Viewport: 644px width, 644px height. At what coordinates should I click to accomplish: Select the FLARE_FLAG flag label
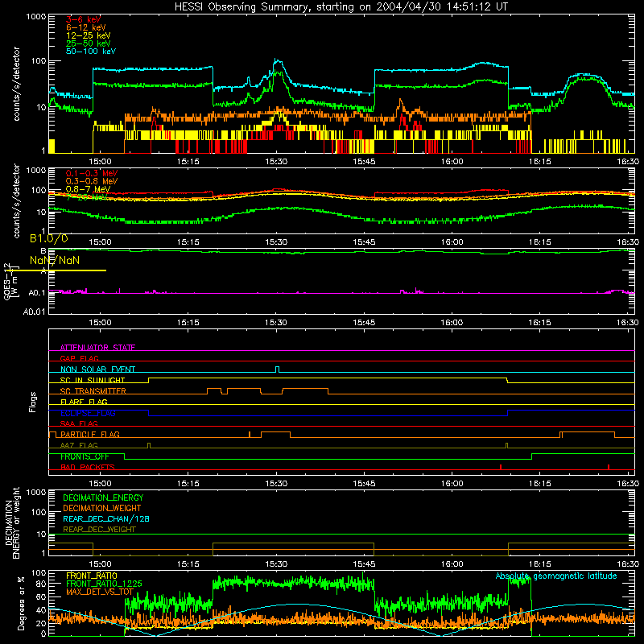point(84,402)
